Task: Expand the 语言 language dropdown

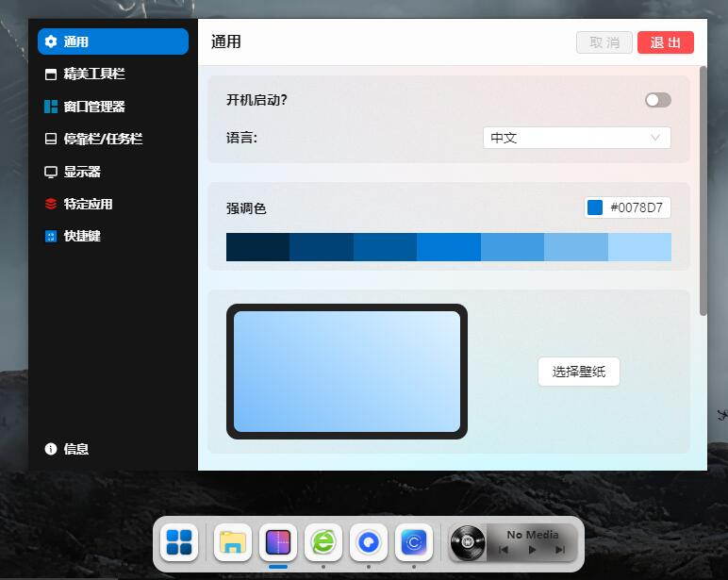Action: click(576, 138)
